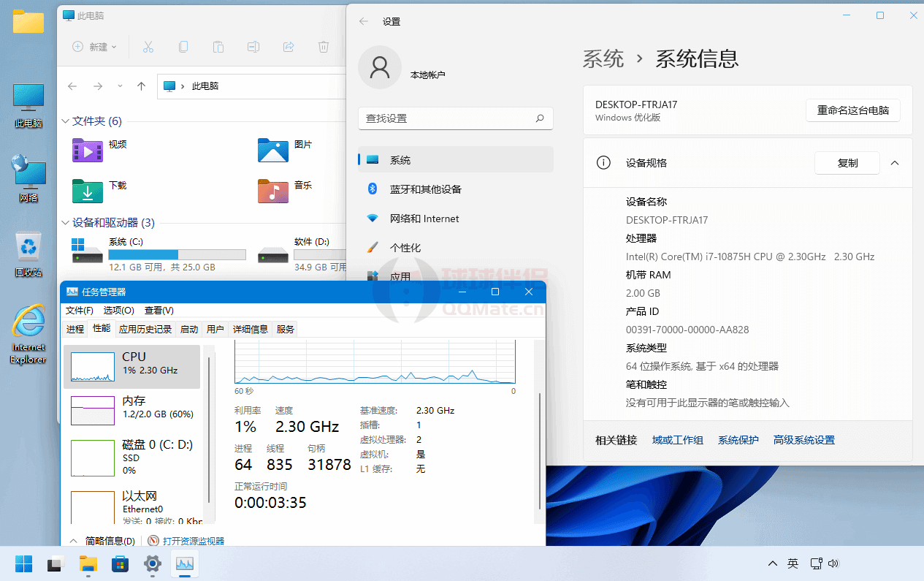Show hidden system tray icons
The height and width of the screenshot is (581, 924).
tap(772, 563)
